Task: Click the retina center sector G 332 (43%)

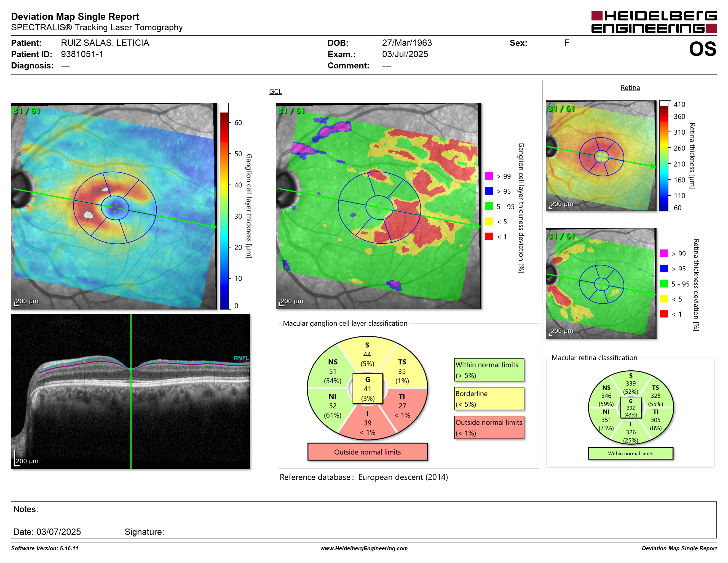Action: pyautogui.click(x=630, y=408)
